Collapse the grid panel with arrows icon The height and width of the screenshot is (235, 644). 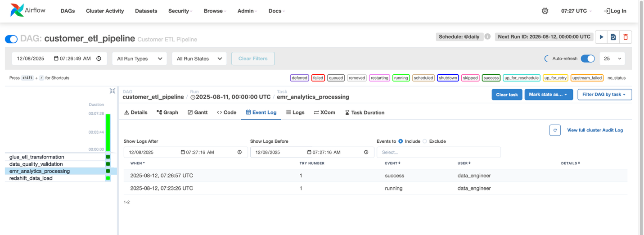pos(113,91)
